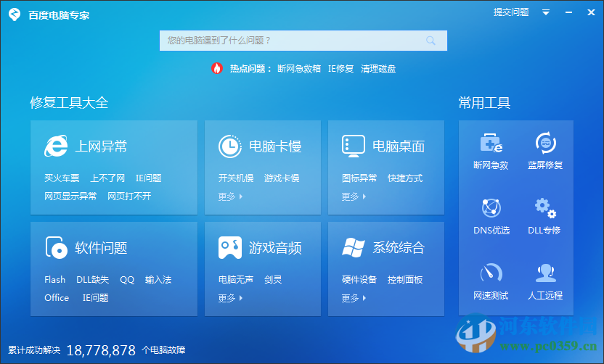Select the 硬件设备 link
This screenshot has width=604, height=364.
[359, 280]
